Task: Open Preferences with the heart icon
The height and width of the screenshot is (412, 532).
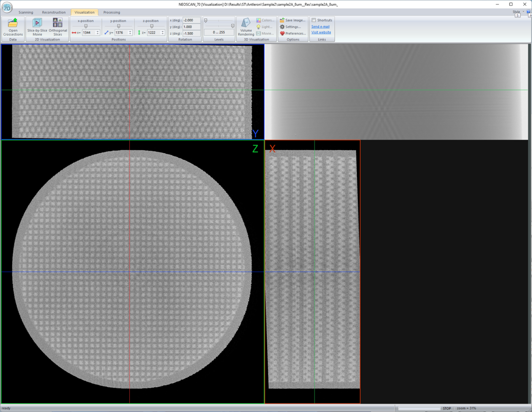Action: [293, 33]
